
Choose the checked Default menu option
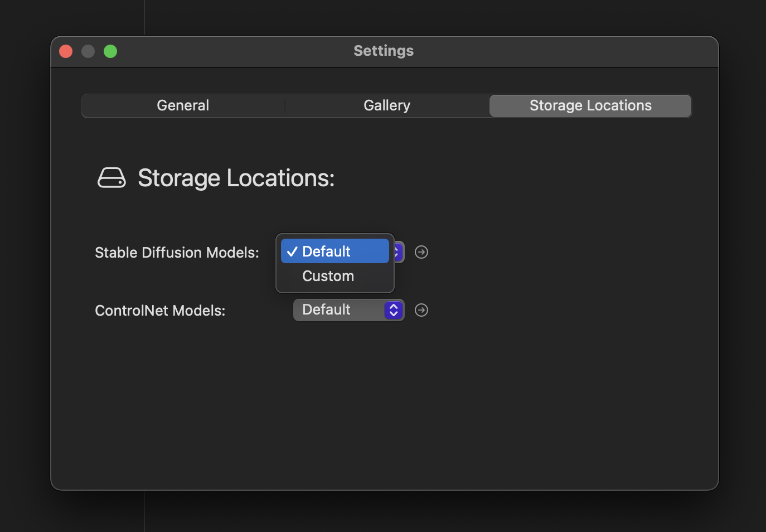tap(334, 252)
